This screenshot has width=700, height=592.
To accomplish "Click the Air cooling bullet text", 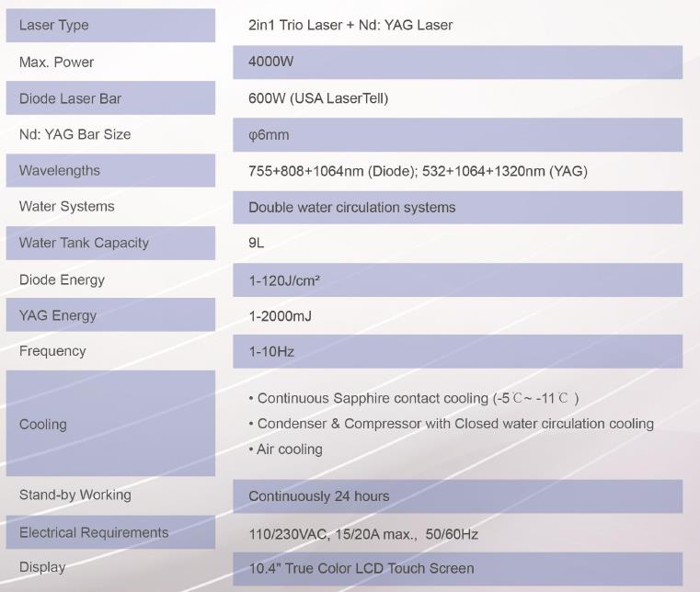I will (286, 450).
